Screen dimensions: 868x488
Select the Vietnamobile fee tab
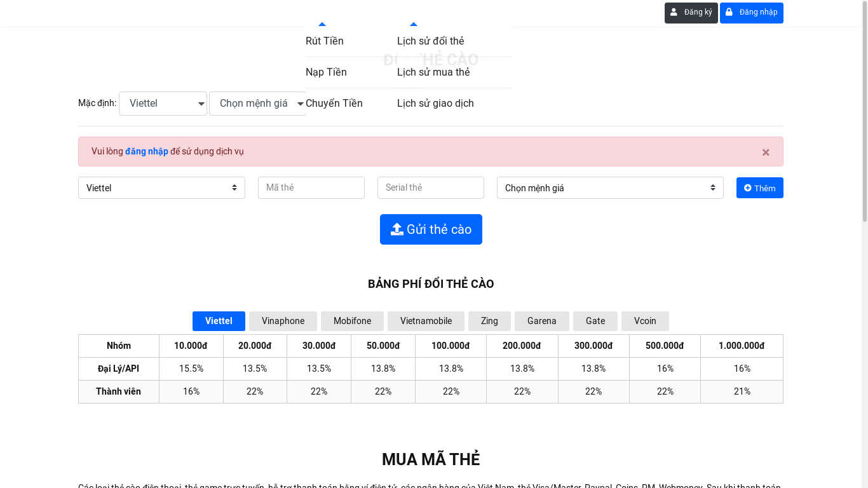click(x=426, y=321)
